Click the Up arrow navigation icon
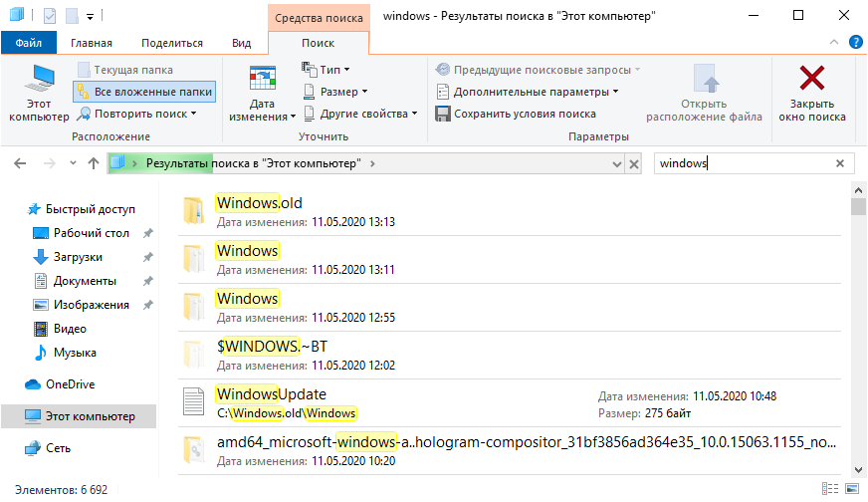This screenshot has width=868, height=502. tap(94, 163)
